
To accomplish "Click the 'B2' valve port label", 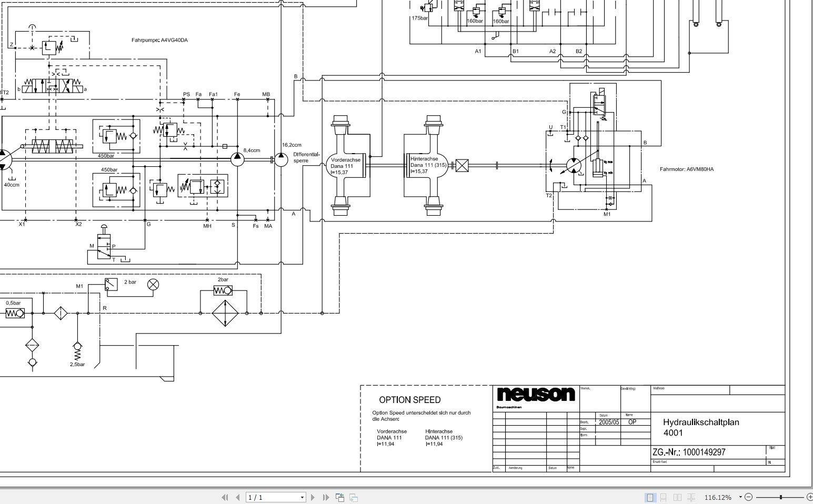I will [579, 51].
